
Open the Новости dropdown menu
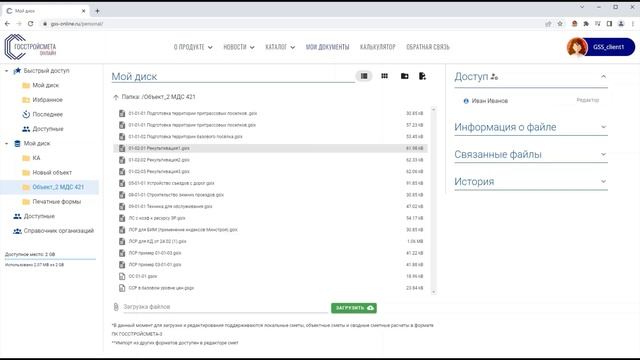239,47
